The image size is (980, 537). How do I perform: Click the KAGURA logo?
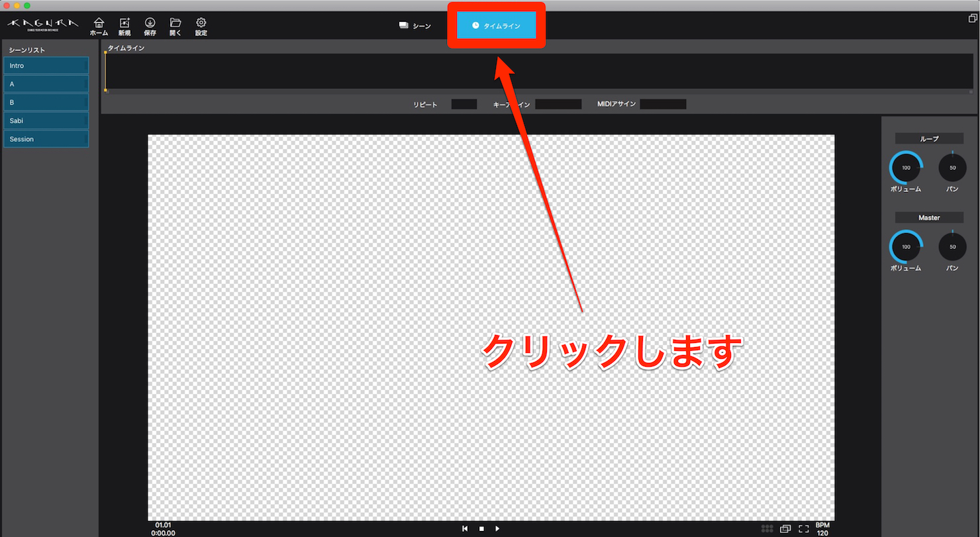coord(43,24)
